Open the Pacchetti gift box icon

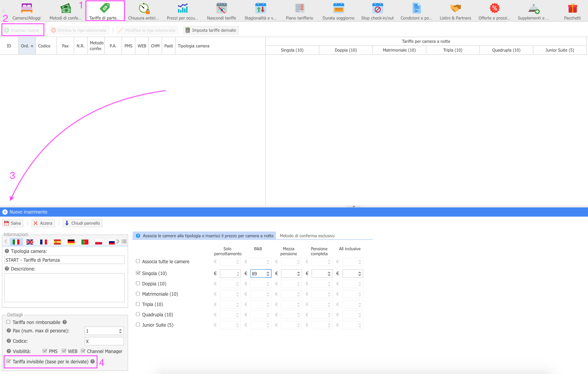pos(572,8)
